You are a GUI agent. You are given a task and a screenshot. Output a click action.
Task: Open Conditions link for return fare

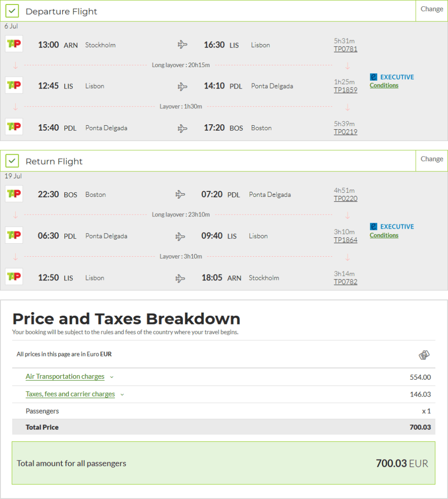click(384, 235)
